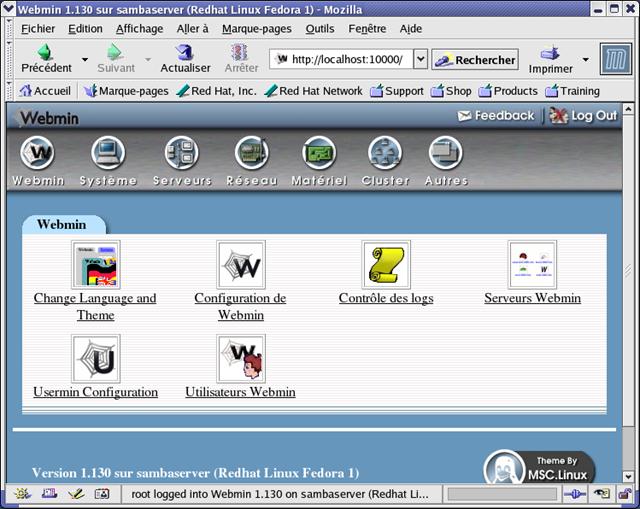Viewport: 640px width, 509px height.
Task: Collapse the navigation toolbar grippy handle
Action: (x=10, y=60)
